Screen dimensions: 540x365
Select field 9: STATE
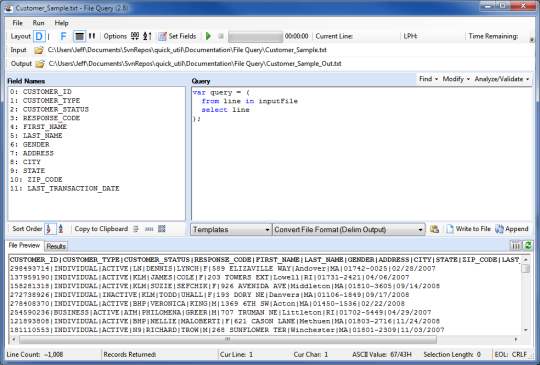coord(28,171)
